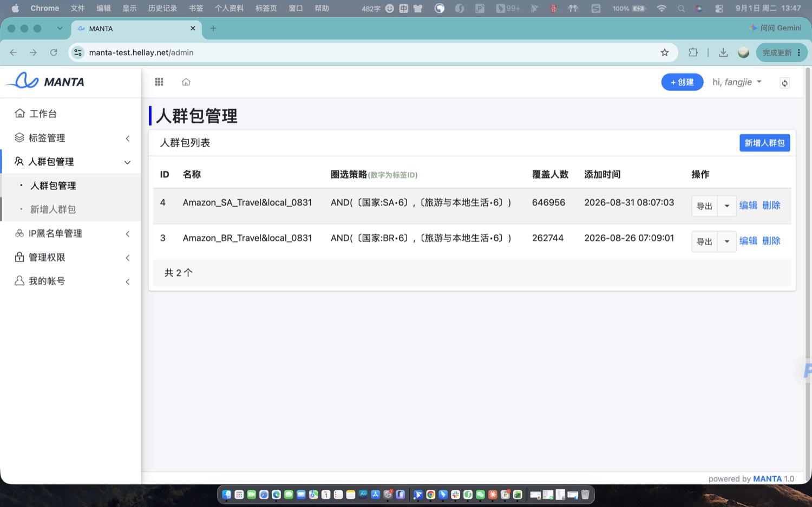
Task: Expand 管理权限 sidebar menu
Action: pyautogui.click(x=70, y=257)
